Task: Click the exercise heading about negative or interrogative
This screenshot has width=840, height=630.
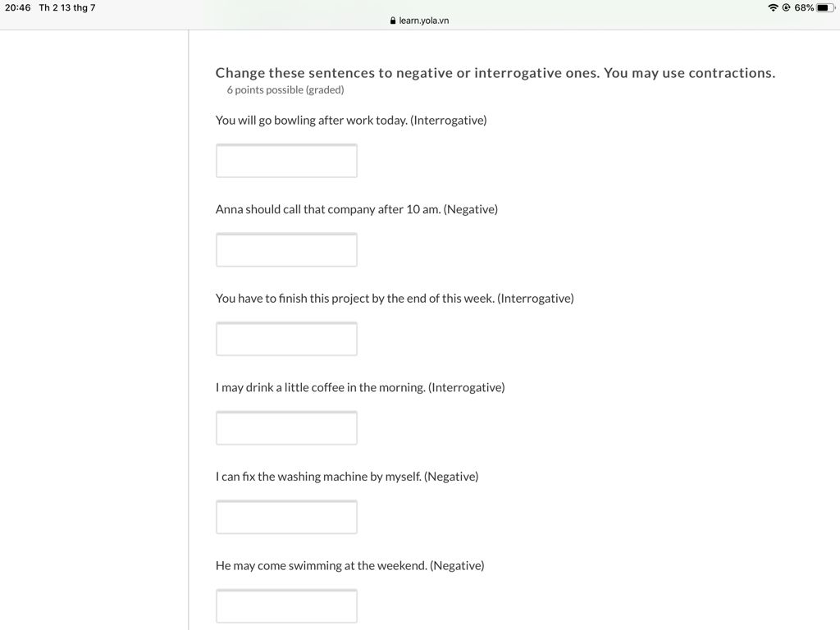Action: [495, 73]
